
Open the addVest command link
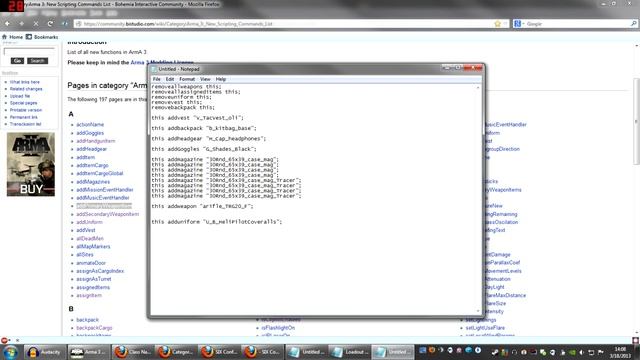(x=86, y=230)
